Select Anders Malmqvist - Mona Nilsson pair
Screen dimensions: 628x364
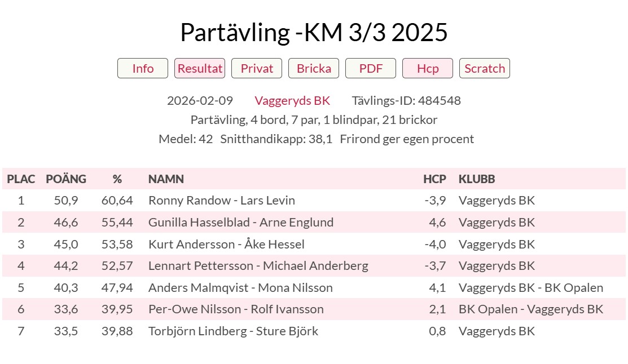pyautogui.click(x=240, y=288)
